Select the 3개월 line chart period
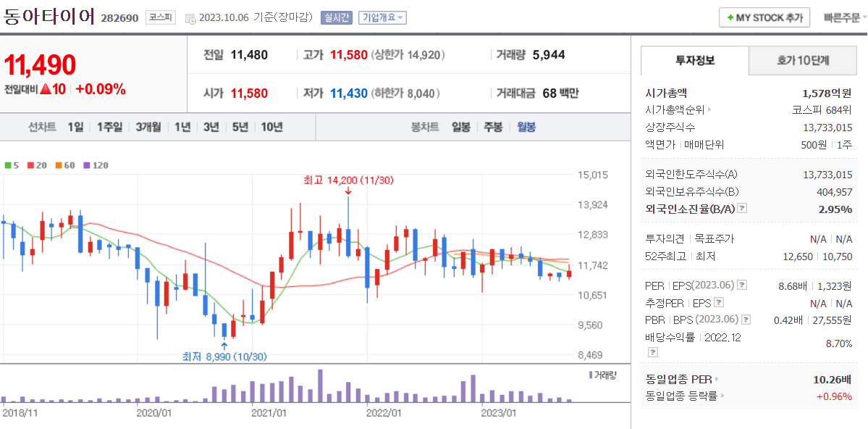Viewport: 868px width, 429px height. 148,127
